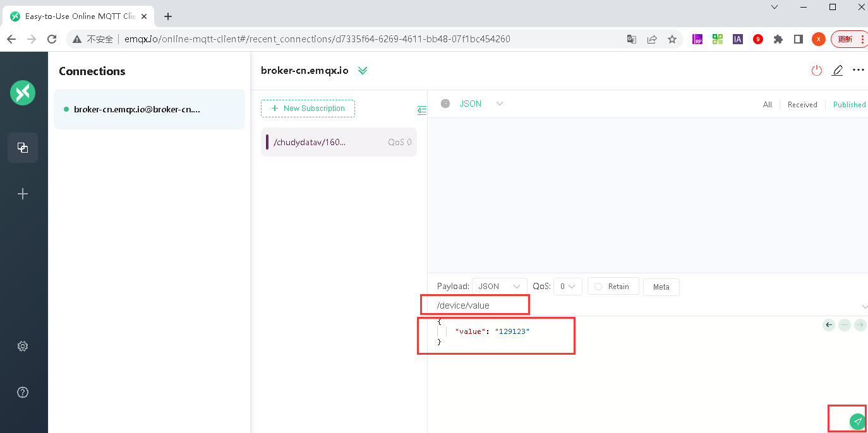Show Published messages filter
Image resolution: width=868 pixels, height=433 pixels.
tap(849, 105)
